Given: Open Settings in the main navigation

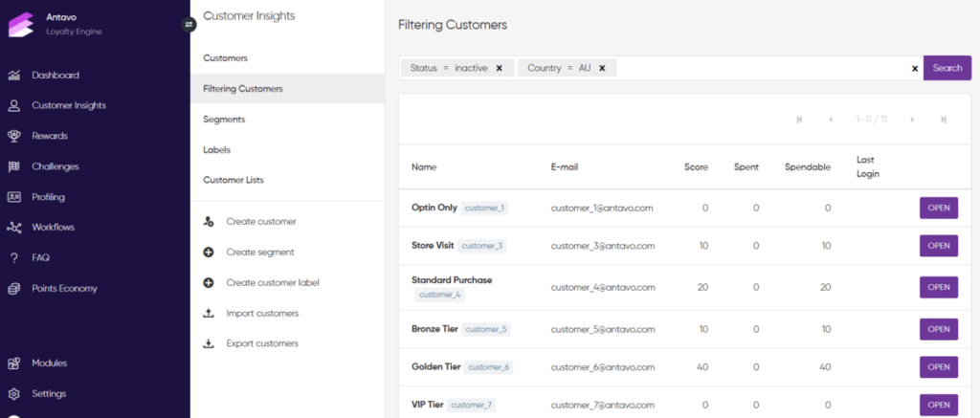Looking at the screenshot, I should [x=49, y=394].
